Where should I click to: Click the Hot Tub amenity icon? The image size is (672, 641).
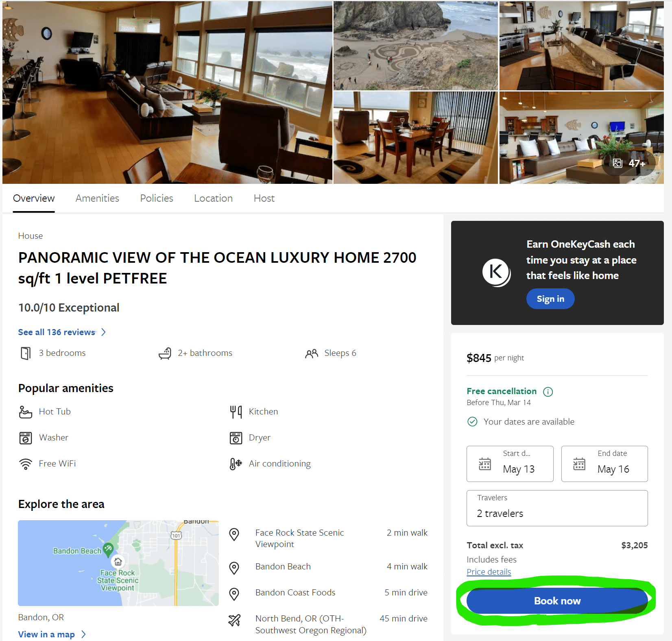(26, 412)
